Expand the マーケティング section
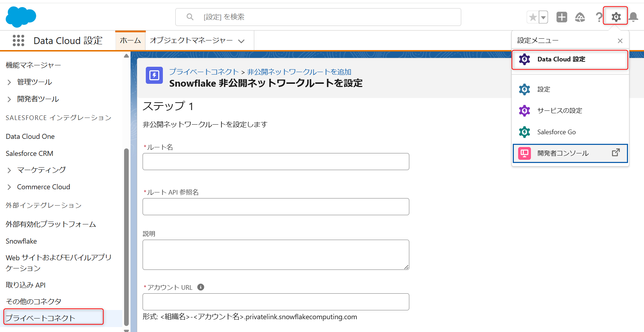Image resolution: width=644 pixels, height=332 pixels. pos(9,170)
